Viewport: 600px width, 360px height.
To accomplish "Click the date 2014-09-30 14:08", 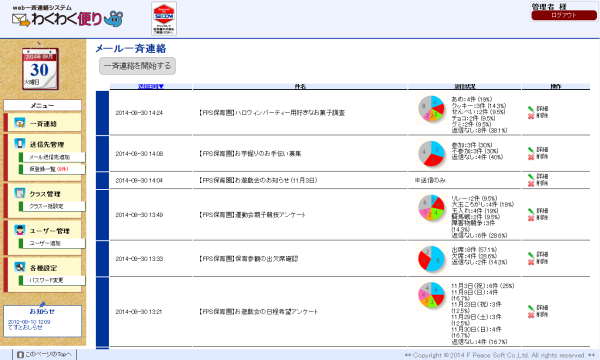I will [139, 153].
